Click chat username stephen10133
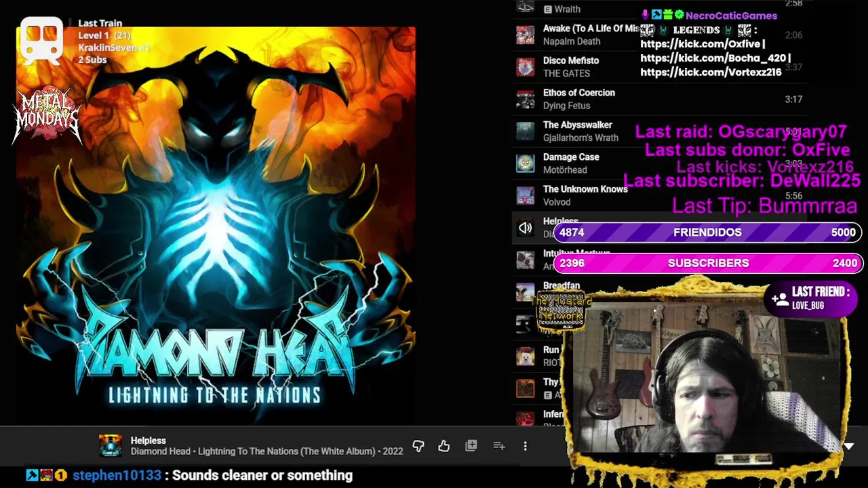 117,475
